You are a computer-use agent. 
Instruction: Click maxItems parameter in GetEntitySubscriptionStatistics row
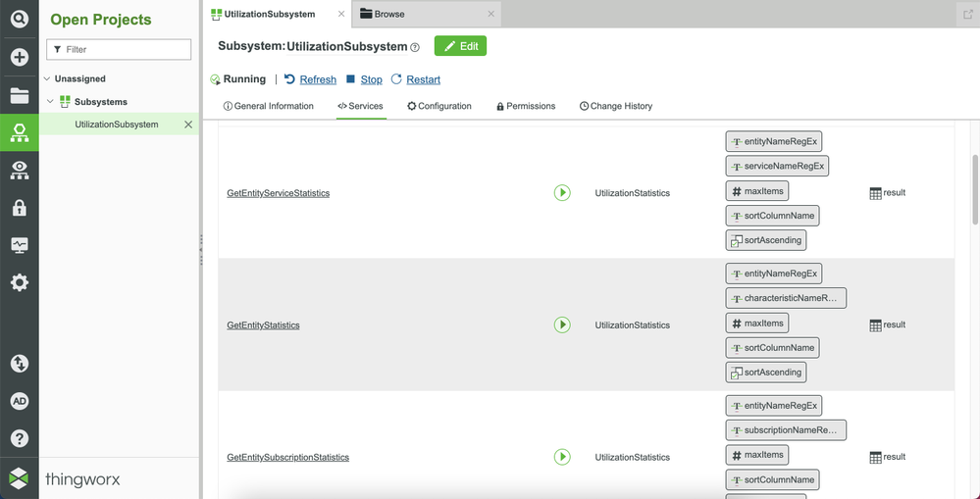tap(757, 455)
